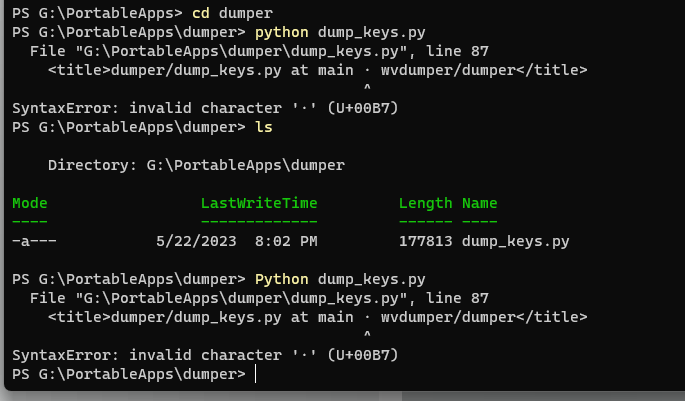The height and width of the screenshot is (401, 685).
Task: Click the first SyntaxError message line
Action: tap(205, 108)
